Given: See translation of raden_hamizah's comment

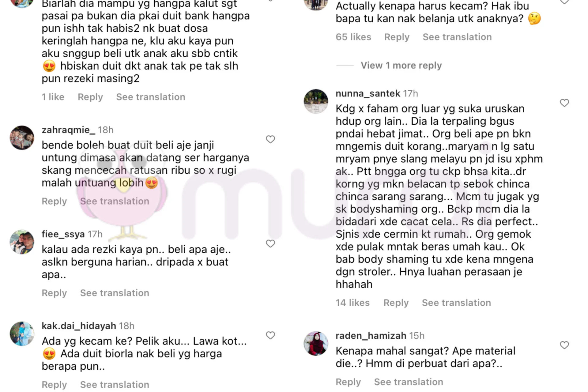Looking at the screenshot, I should pos(409,382).
